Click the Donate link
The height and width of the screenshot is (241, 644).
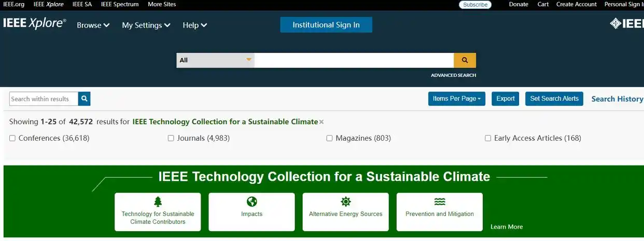point(519,4)
